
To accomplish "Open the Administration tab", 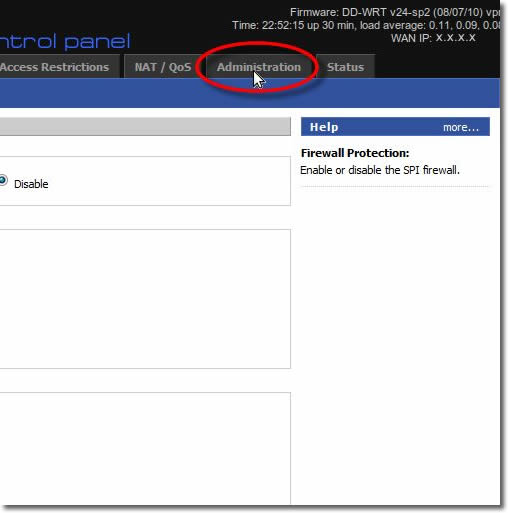I will point(259,67).
